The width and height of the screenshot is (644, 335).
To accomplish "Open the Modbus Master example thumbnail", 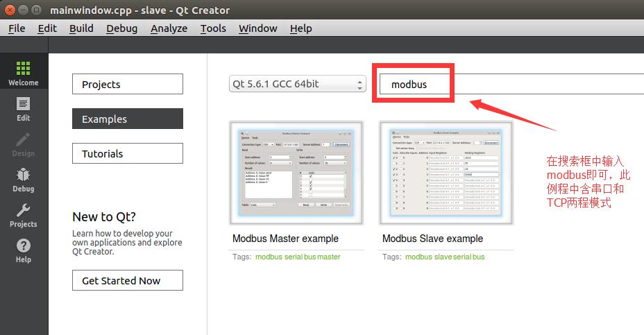I will tap(296, 173).
